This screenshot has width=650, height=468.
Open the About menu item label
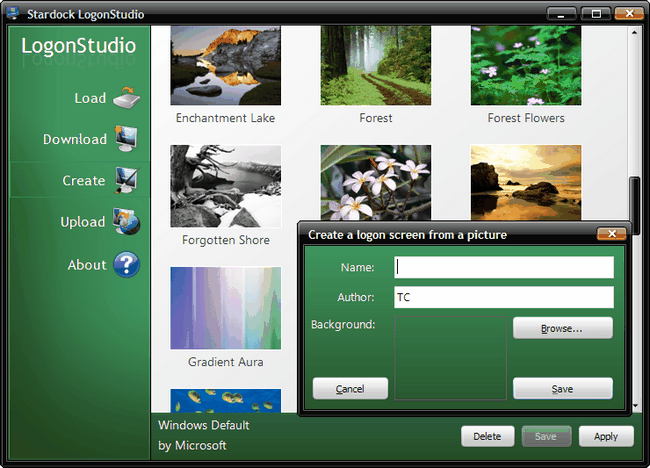click(87, 265)
